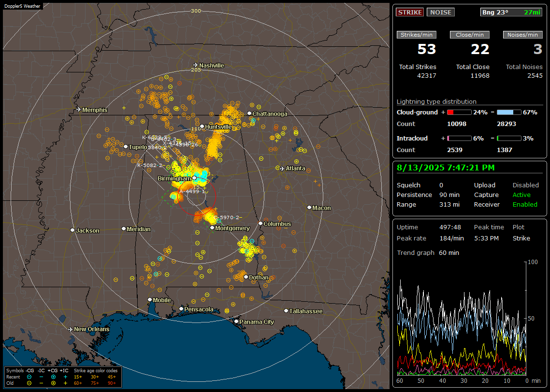Image resolution: width=550 pixels, height=392 pixels.
Task: Click the 90+ strike age color code
Action: [112, 383]
